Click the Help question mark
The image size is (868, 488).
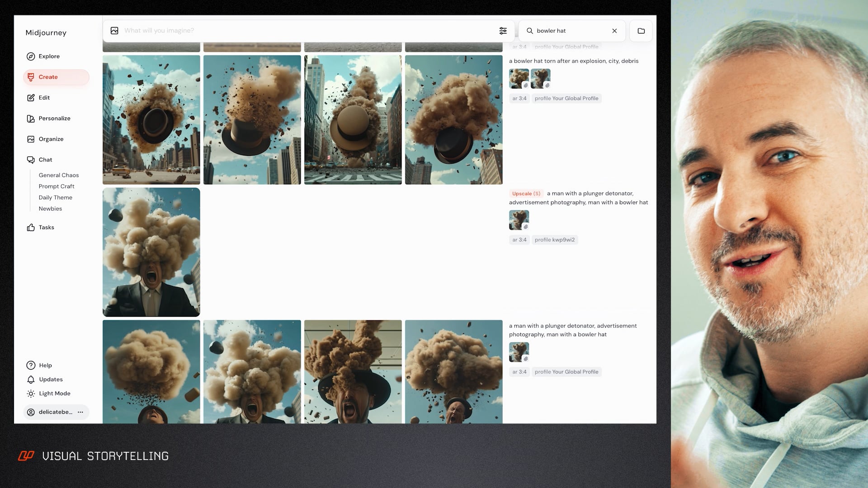(30, 365)
